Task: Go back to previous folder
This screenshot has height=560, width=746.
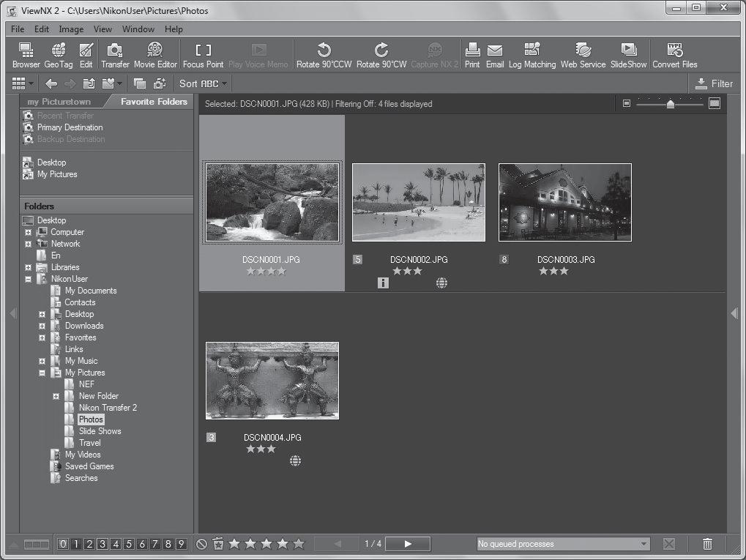Action: tap(51, 83)
